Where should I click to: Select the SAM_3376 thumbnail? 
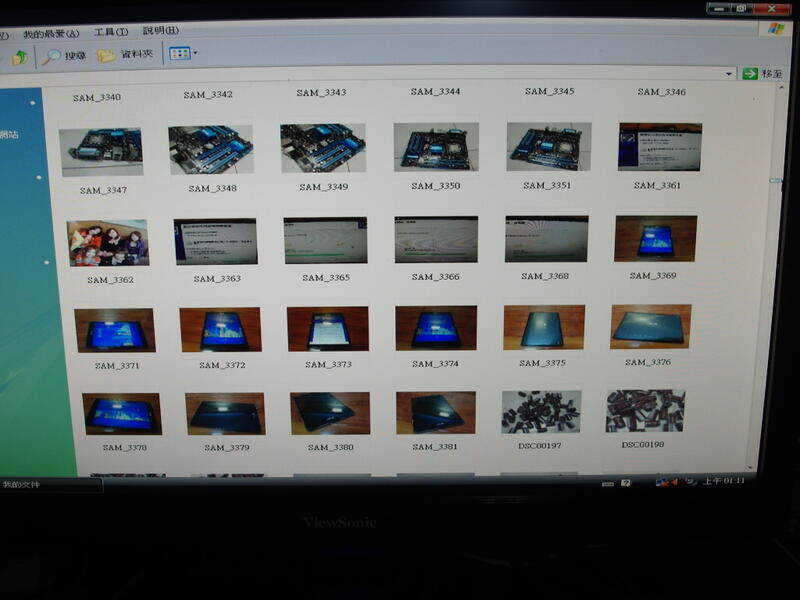point(650,327)
